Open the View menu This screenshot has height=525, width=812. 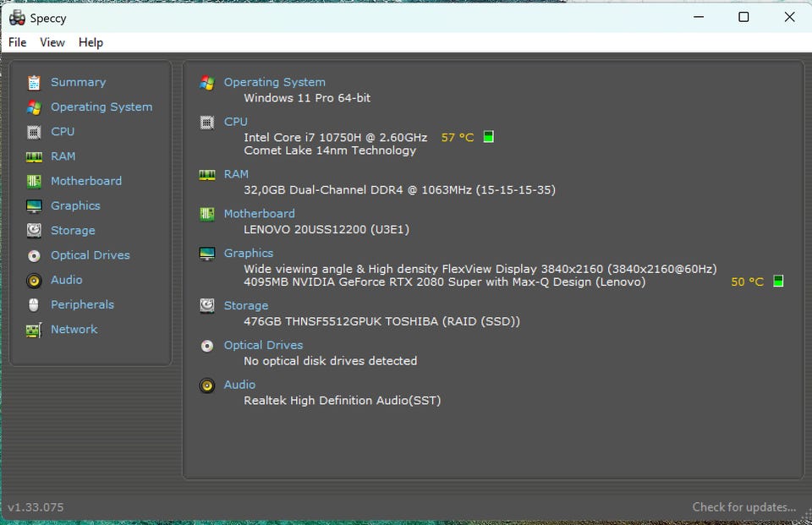pyautogui.click(x=52, y=42)
